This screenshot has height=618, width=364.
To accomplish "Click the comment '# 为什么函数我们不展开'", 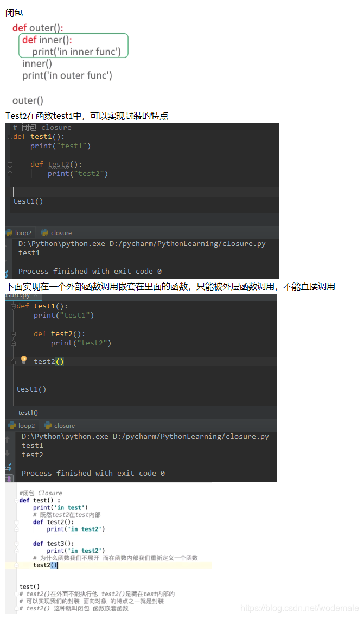I will click(116, 558).
